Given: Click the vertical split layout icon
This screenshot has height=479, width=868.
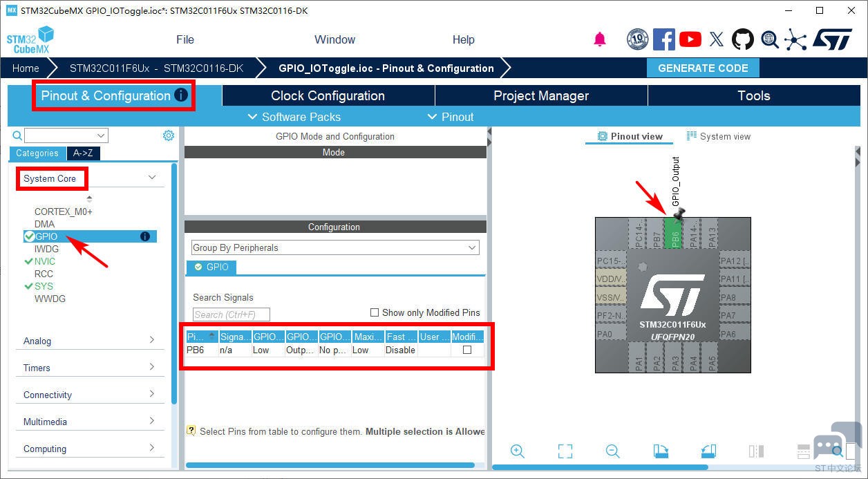Looking at the screenshot, I should (x=756, y=451).
